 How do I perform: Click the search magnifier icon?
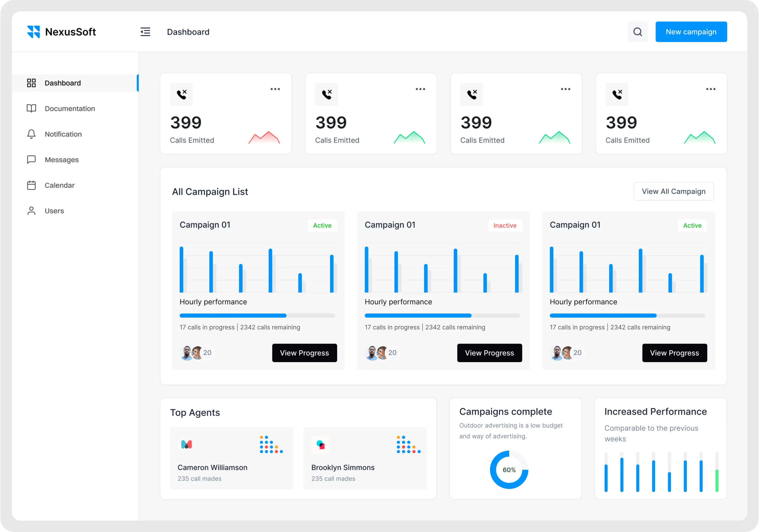637,32
